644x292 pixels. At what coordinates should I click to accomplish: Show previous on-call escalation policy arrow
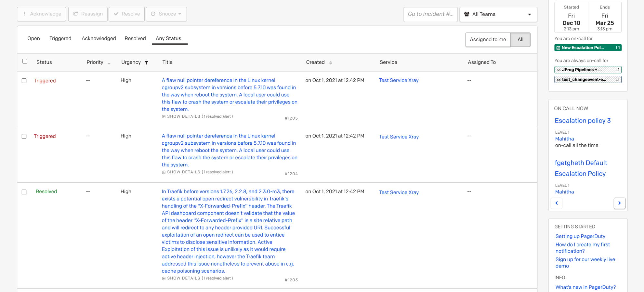click(556, 203)
